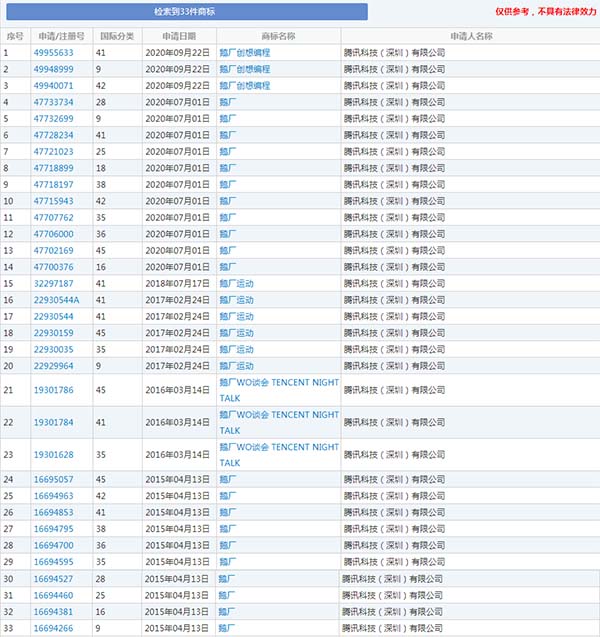The height and width of the screenshot is (637, 600).
Task: Open registration number 22930035 link
Action: tap(53, 349)
